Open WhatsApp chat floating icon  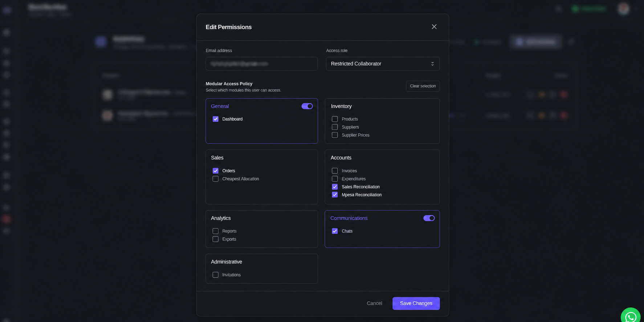pyautogui.click(x=631, y=317)
